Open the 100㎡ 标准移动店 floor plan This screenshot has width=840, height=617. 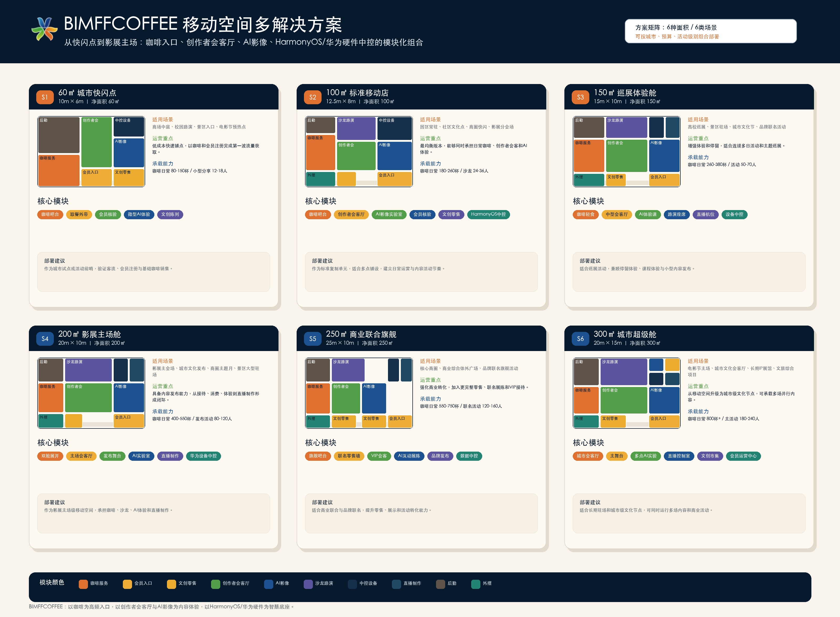[x=359, y=151]
